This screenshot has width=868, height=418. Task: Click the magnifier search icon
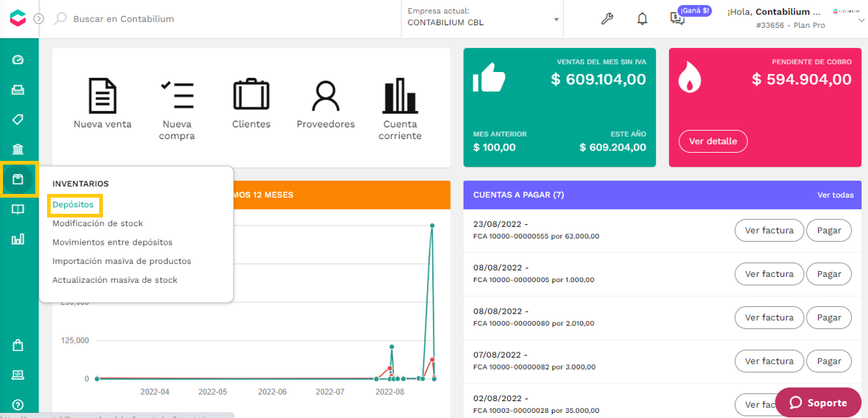pos(60,18)
